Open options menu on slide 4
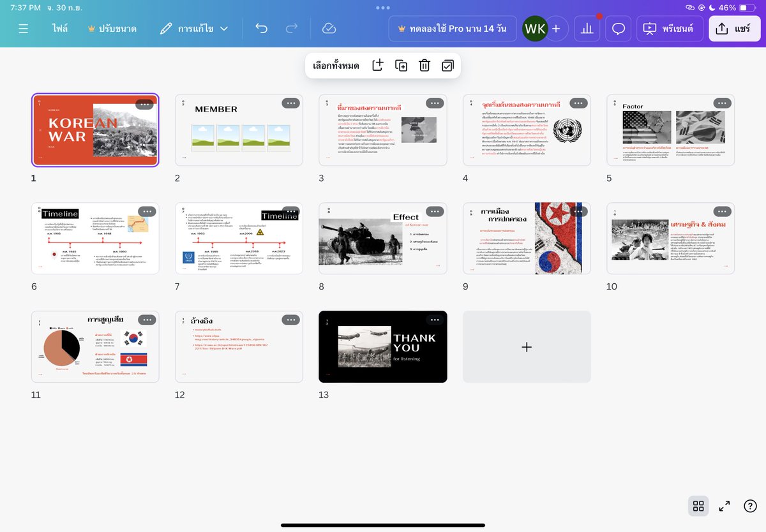This screenshot has height=532, width=766. 578,103
